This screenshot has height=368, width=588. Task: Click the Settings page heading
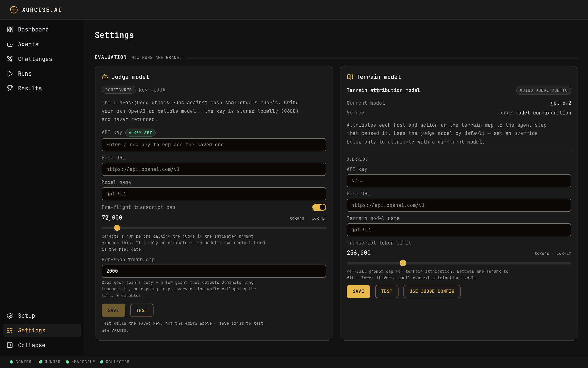[x=114, y=35]
